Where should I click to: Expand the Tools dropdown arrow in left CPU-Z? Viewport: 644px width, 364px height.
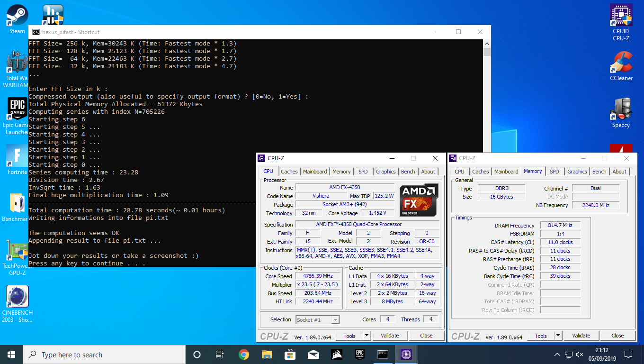point(367,336)
